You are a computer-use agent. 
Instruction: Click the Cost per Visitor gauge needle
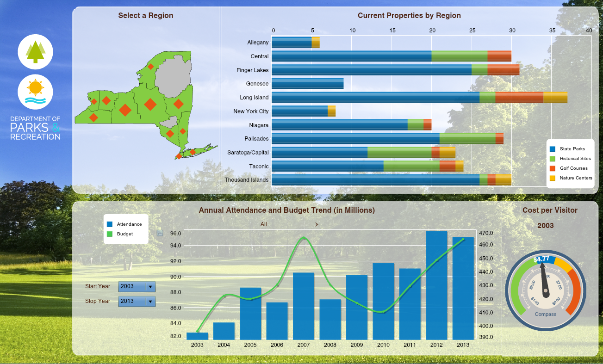coord(543,279)
